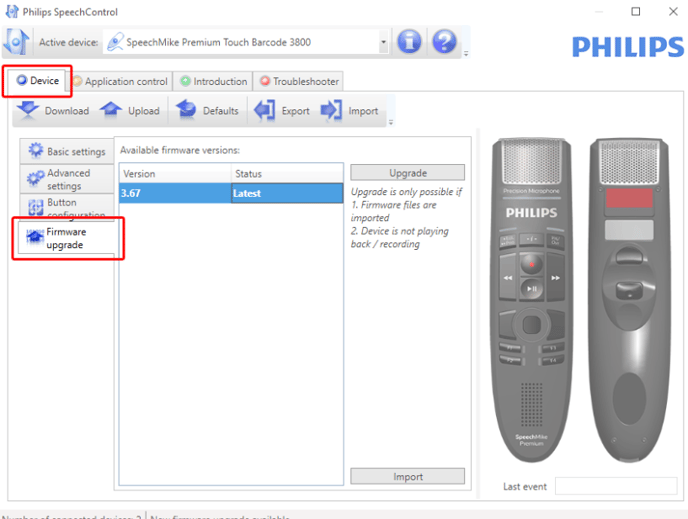Click the Import toolbar icon

(x=331, y=110)
